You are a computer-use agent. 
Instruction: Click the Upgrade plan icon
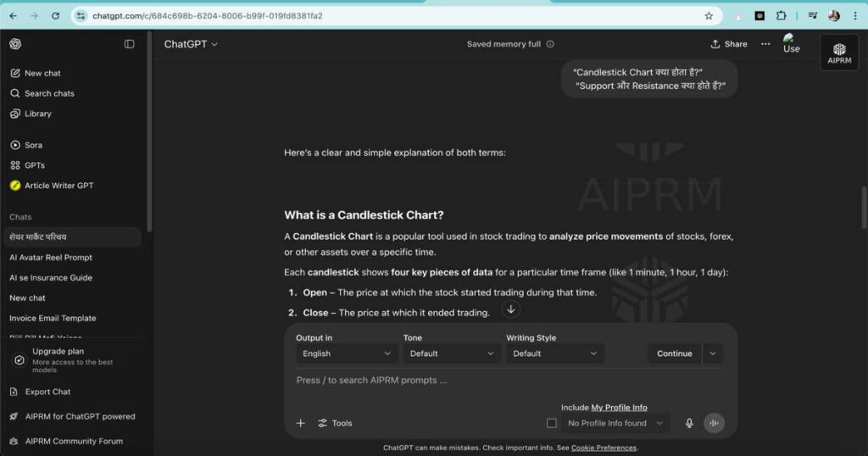coord(19,360)
